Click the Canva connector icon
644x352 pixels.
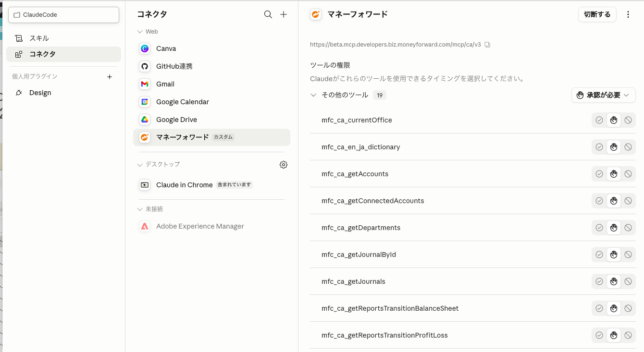click(x=145, y=49)
